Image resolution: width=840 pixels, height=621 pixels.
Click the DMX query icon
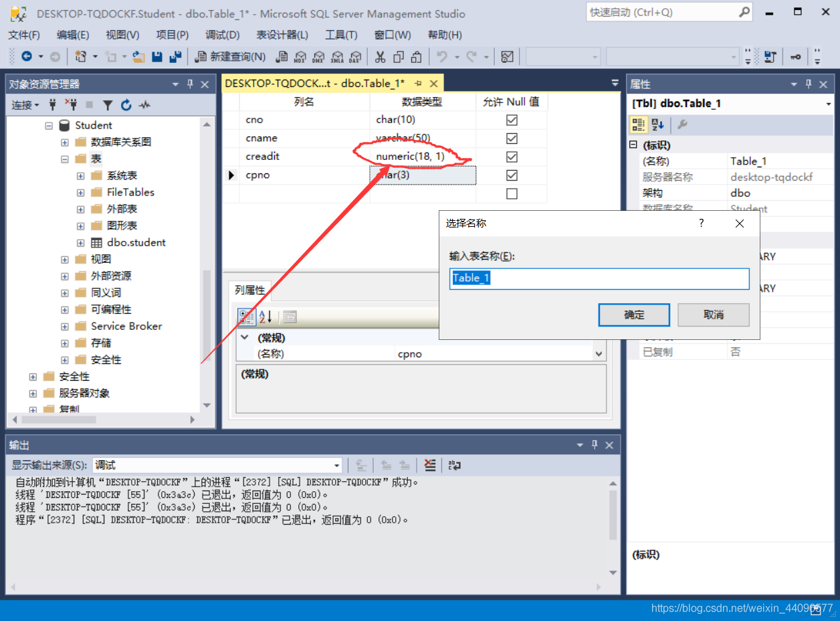coord(318,57)
